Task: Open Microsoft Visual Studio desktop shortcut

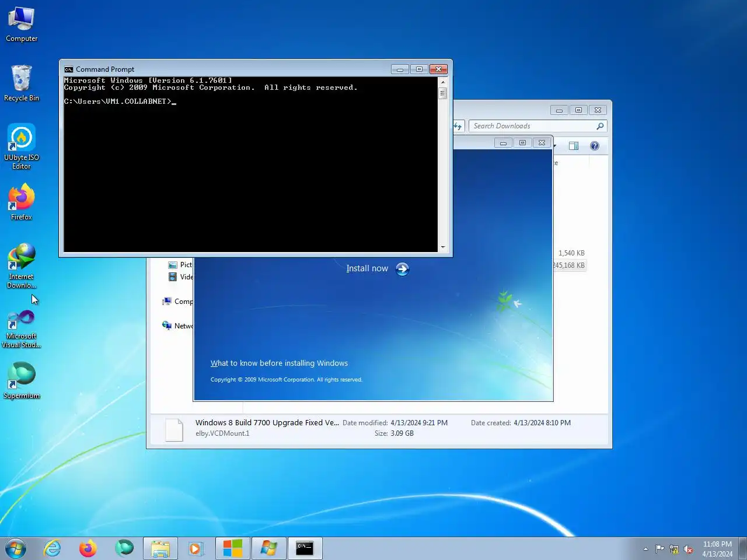Action: click(x=22, y=329)
